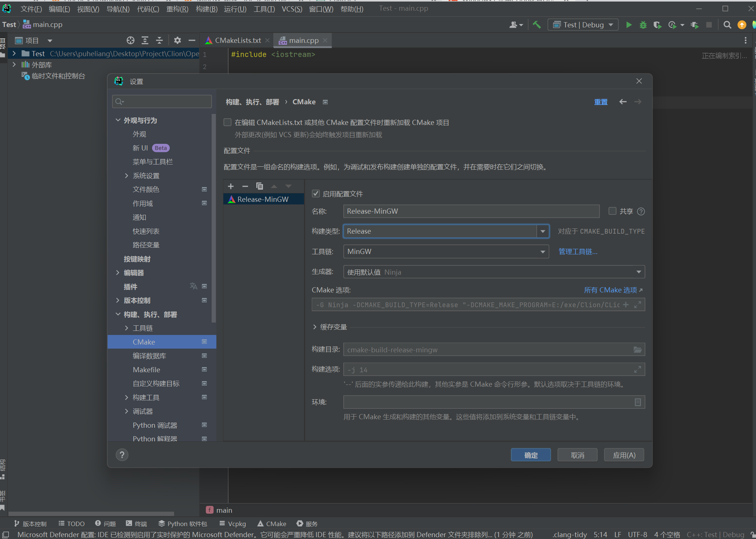
Task: Toggle reload CMake project on edit checkbox
Action: [x=227, y=122]
